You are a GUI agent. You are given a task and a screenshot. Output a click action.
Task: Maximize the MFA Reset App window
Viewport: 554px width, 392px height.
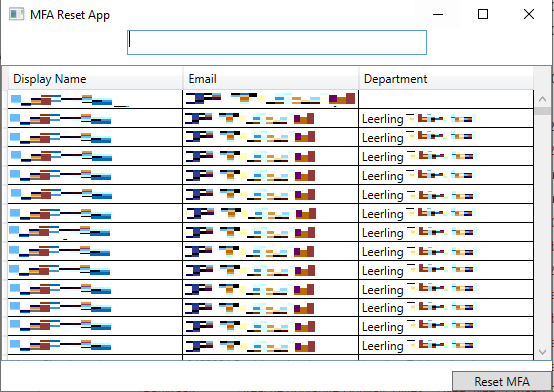click(x=483, y=14)
